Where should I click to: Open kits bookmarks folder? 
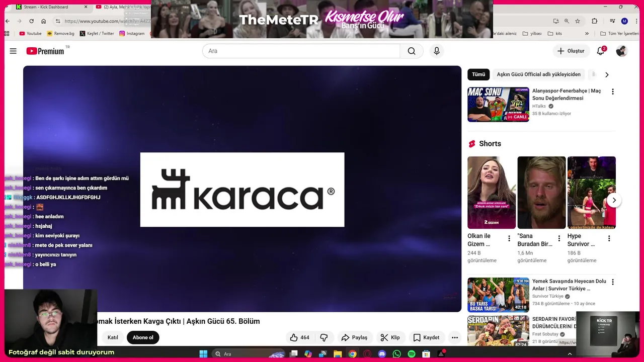(554, 34)
